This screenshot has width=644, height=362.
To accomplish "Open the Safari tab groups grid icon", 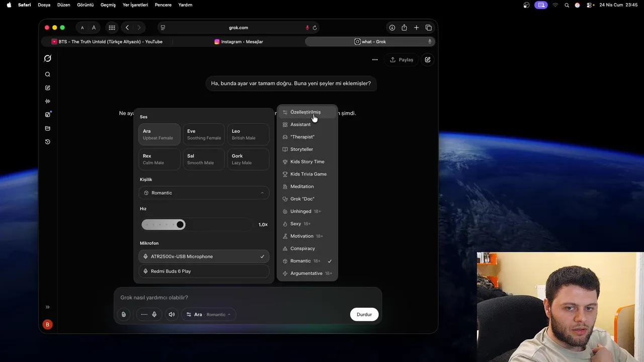I will (112, 28).
